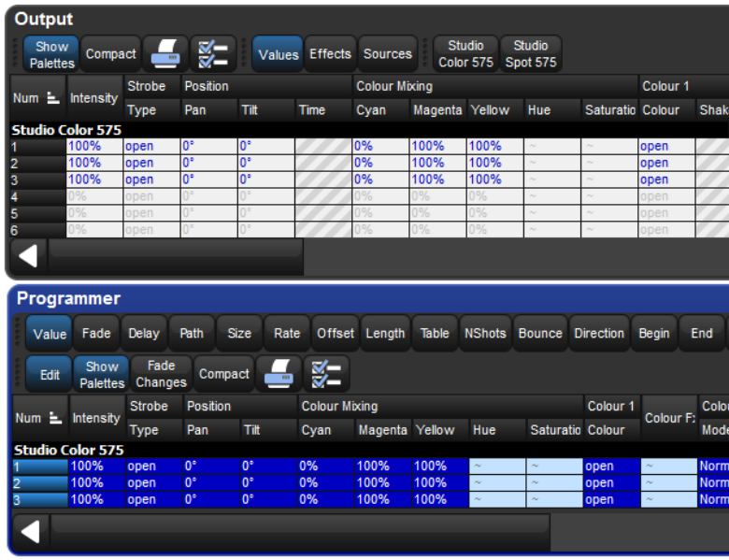Click the print icon in Programmer window
This screenshot has width=729, height=560.
(x=279, y=374)
